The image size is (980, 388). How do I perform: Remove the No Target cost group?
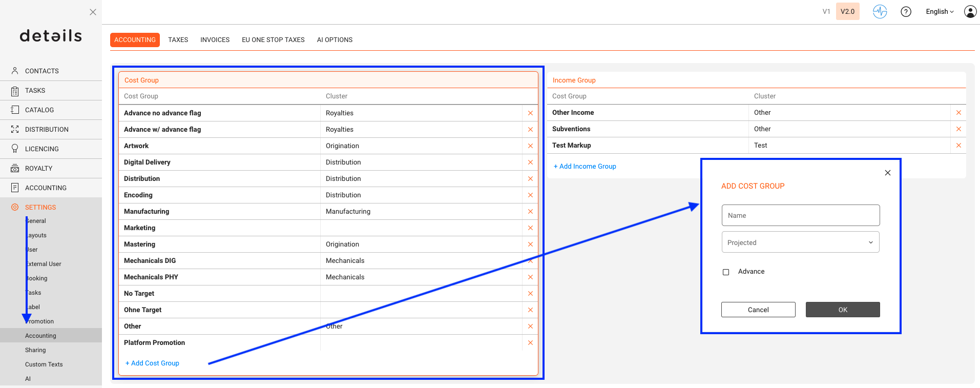coord(530,294)
